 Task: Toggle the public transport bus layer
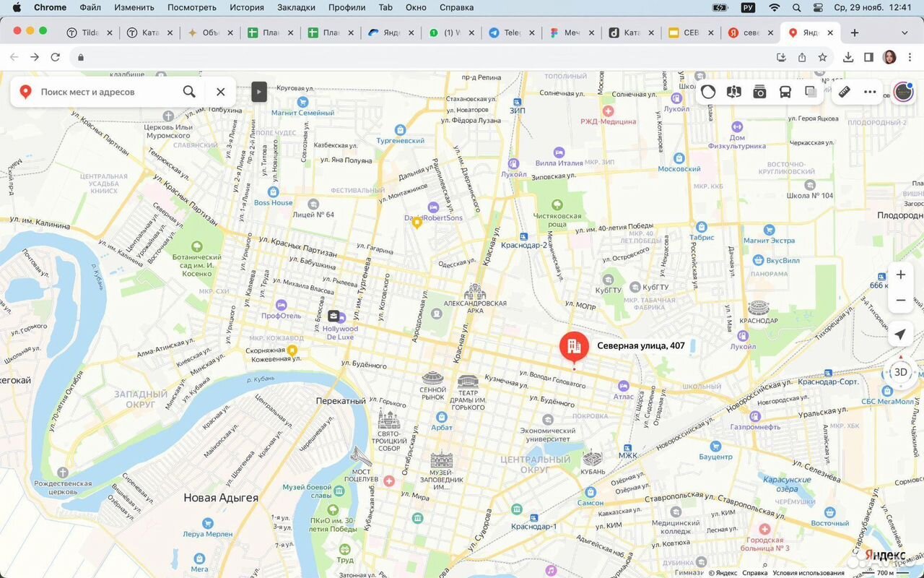tap(785, 92)
